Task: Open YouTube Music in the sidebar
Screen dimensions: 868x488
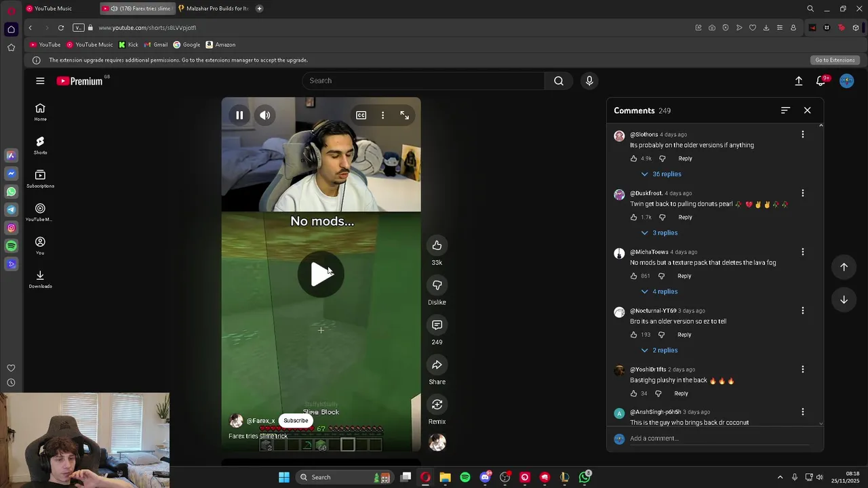Action: (x=40, y=212)
